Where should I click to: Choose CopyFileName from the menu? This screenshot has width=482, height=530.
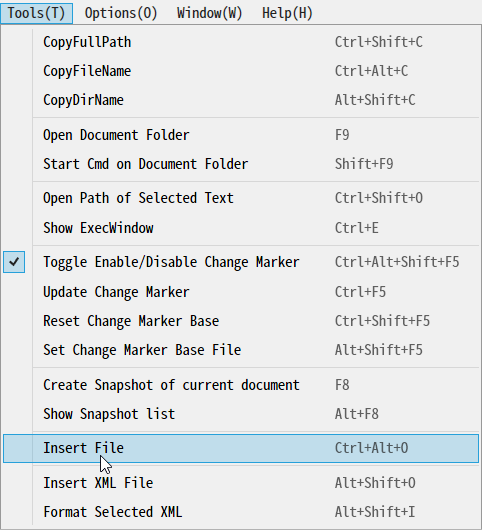coord(241,71)
